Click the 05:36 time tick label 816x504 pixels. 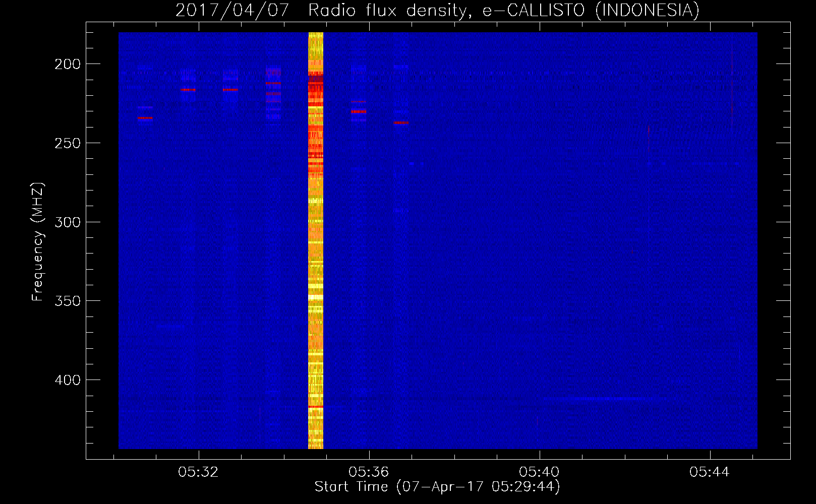(x=369, y=472)
